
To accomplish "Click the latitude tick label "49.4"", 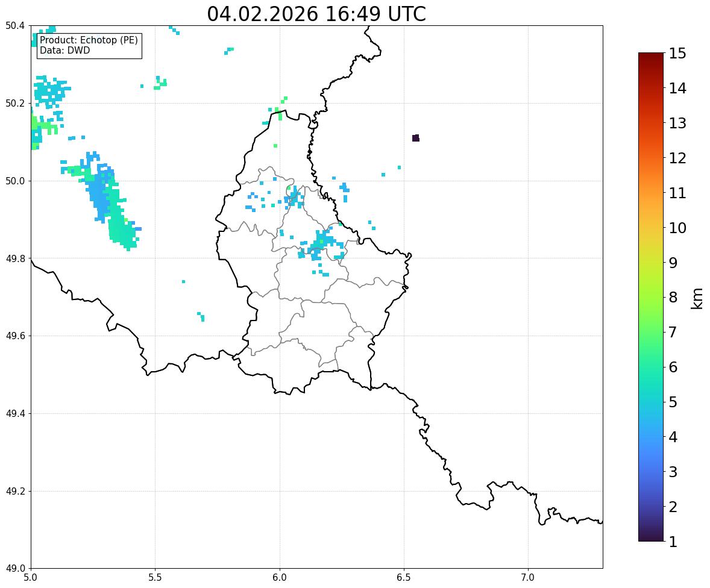I will coord(14,413).
